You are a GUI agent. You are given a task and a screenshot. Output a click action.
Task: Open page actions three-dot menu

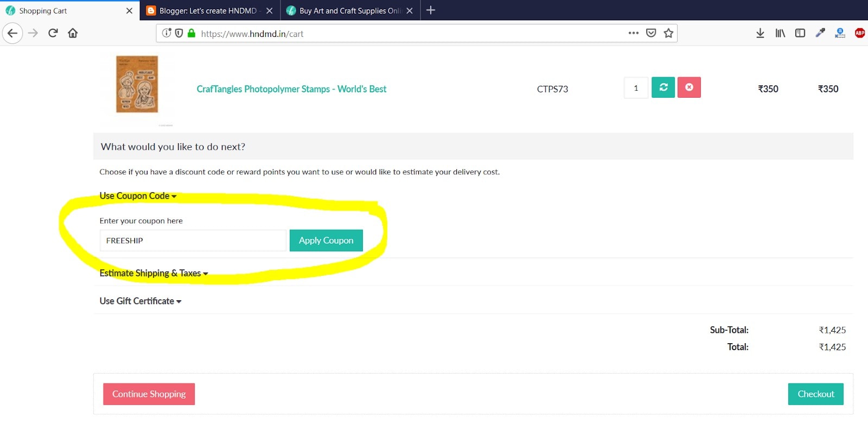tap(633, 33)
